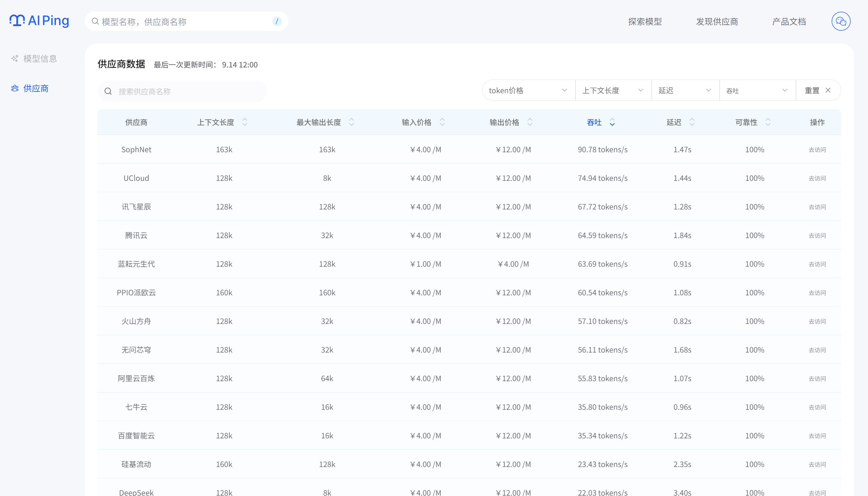Click the 90.78 tokens/s throughput value

tap(603, 150)
